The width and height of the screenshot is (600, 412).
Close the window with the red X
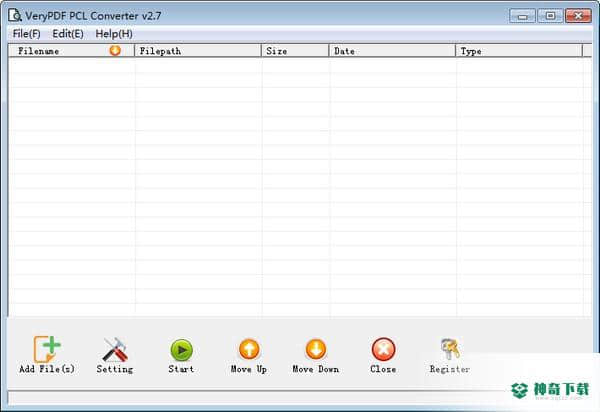tap(578, 16)
